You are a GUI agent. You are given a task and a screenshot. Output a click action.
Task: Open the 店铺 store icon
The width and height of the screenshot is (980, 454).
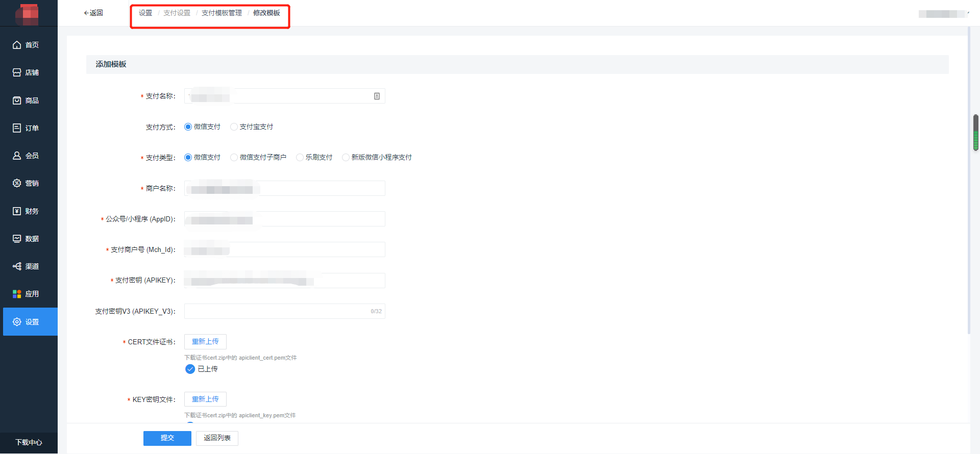[17, 72]
